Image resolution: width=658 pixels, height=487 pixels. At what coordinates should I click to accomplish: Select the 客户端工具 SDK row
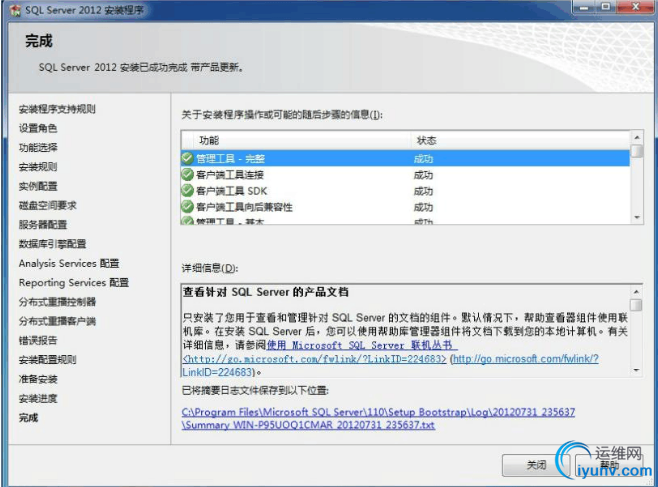(x=405, y=191)
